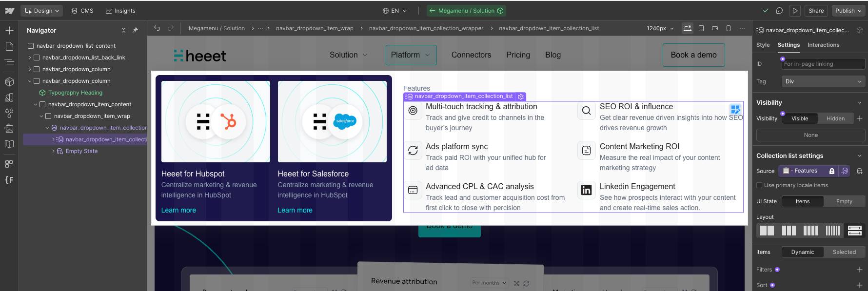Add a Sort rule with plus icon
The width and height of the screenshot is (868, 291).
pos(860,285)
